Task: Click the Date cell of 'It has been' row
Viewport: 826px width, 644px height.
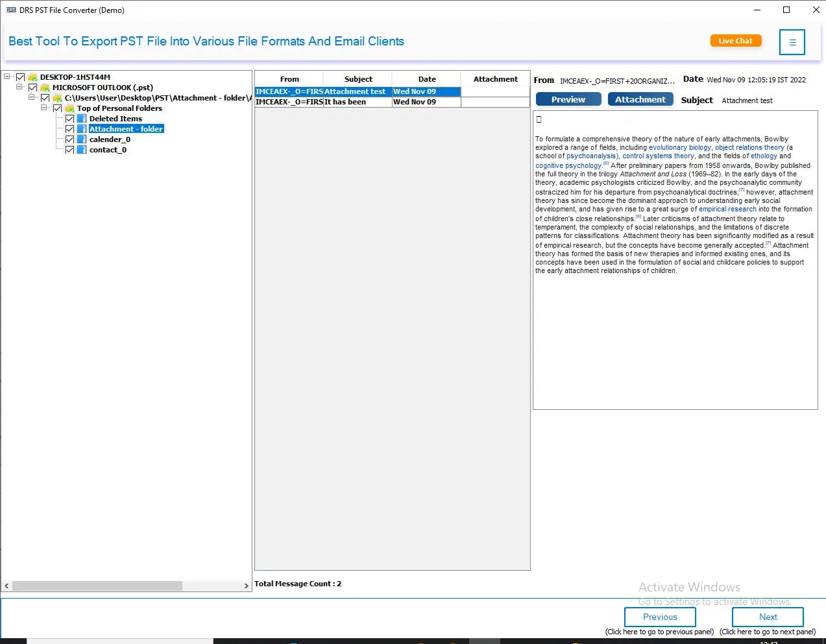Action: click(x=427, y=102)
